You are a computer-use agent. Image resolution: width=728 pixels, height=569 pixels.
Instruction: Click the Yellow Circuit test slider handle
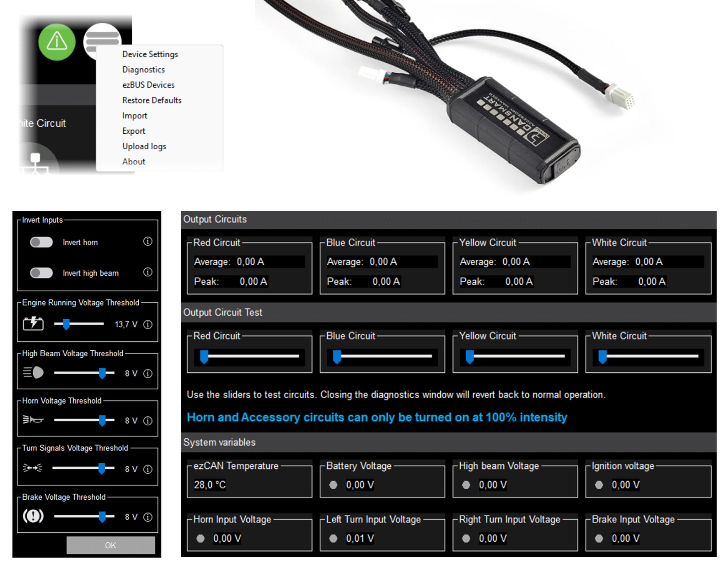tap(470, 357)
